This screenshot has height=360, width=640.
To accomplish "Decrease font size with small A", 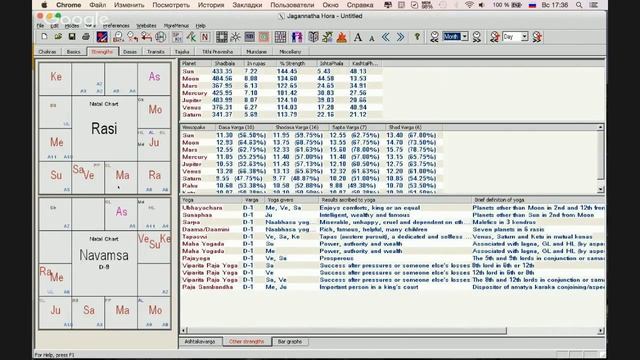I will point(372,38).
